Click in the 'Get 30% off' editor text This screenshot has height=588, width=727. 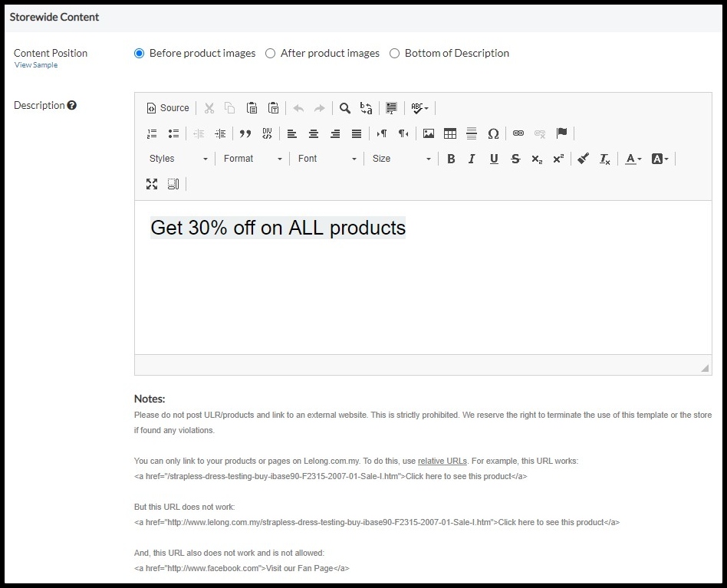click(x=278, y=228)
